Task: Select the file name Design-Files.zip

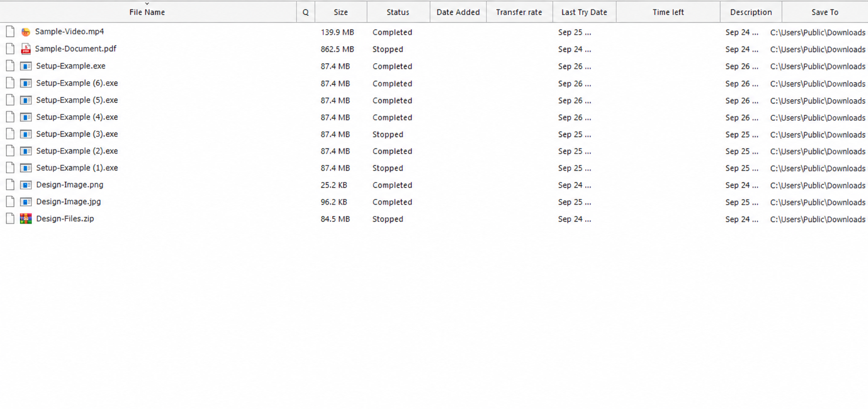Action: tap(65, 219)
